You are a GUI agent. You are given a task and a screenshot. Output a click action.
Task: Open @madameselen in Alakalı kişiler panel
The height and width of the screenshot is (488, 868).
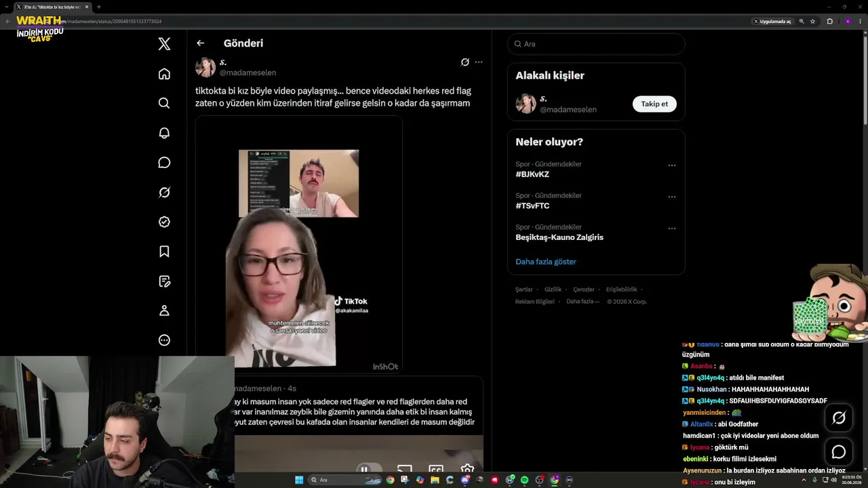point(568,109)
